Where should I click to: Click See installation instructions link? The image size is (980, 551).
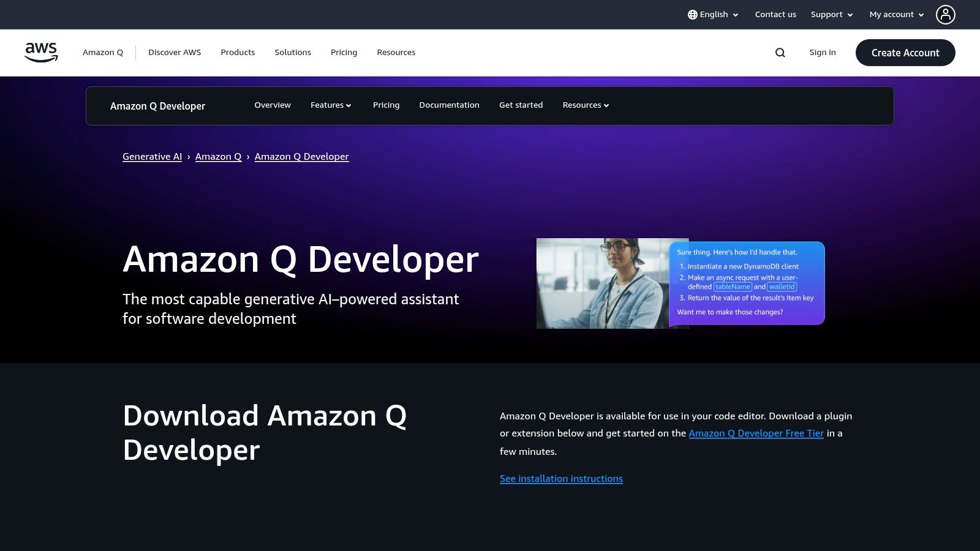(561, 479)
